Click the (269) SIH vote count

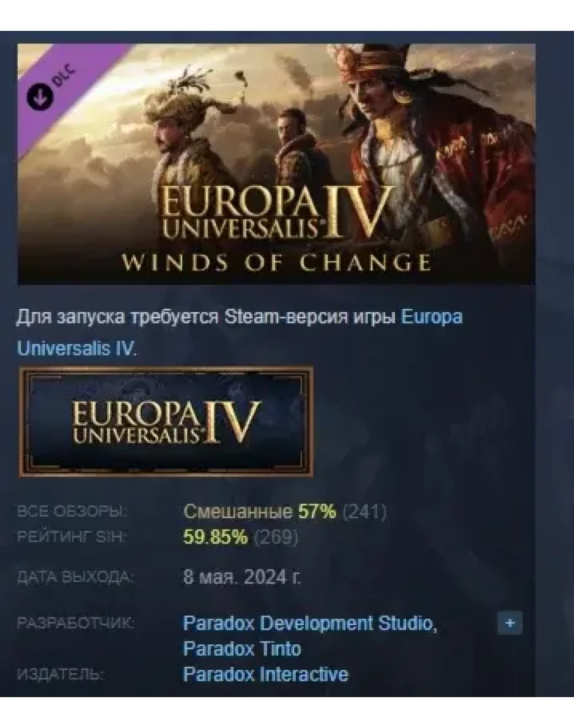tap(276, 537)
